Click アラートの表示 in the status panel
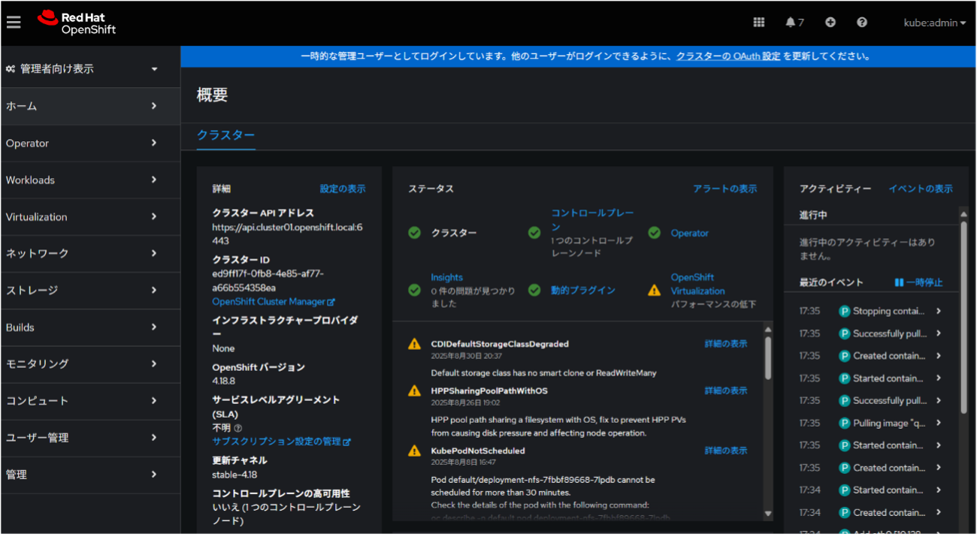 pyautogui.click(x=724, y=189)
